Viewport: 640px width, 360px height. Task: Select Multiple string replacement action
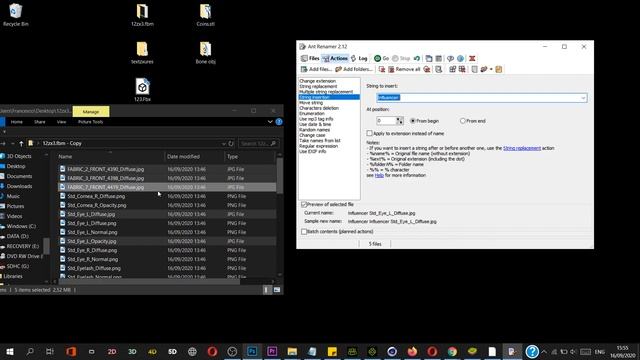pos(326,92)
